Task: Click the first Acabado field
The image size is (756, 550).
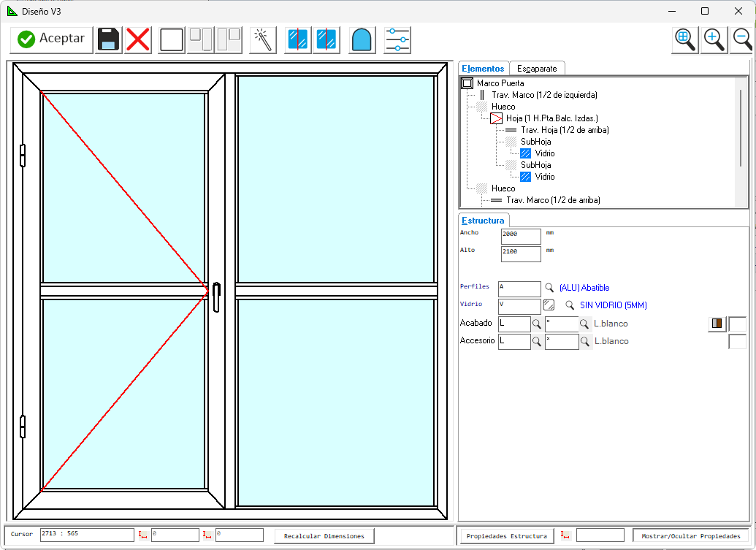Action: point(514,324)
